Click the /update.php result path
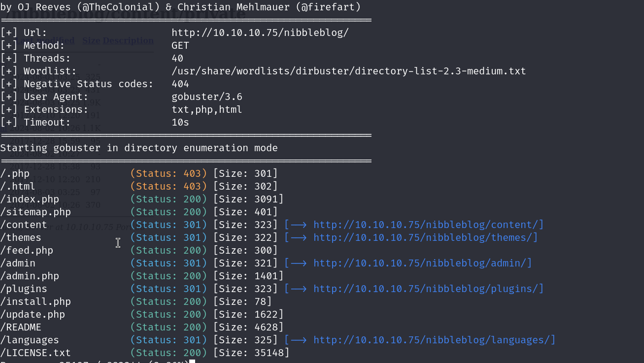Screen dimensions: 644x363 [x=33, y=315]
